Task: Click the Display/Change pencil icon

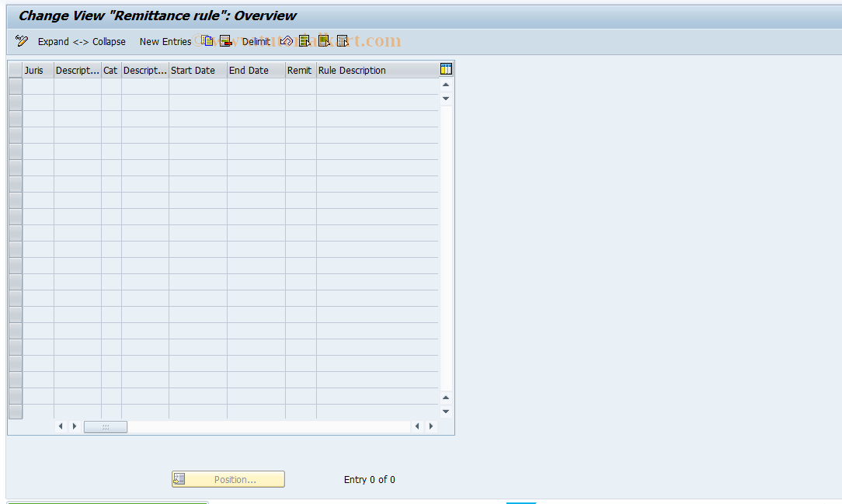Action: pos(22,41)
